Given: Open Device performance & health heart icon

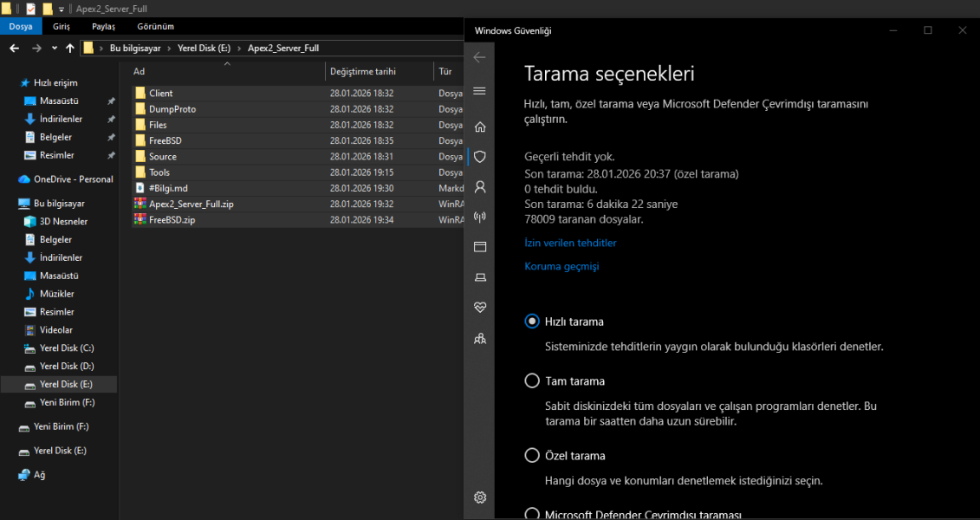Looking at the screenshot, I should 479,308.
